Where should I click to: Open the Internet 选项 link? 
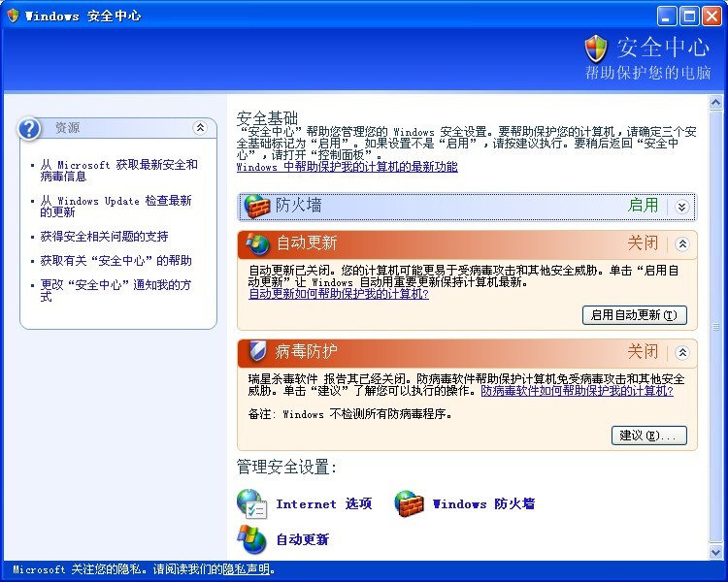click(x=323, y=503)
